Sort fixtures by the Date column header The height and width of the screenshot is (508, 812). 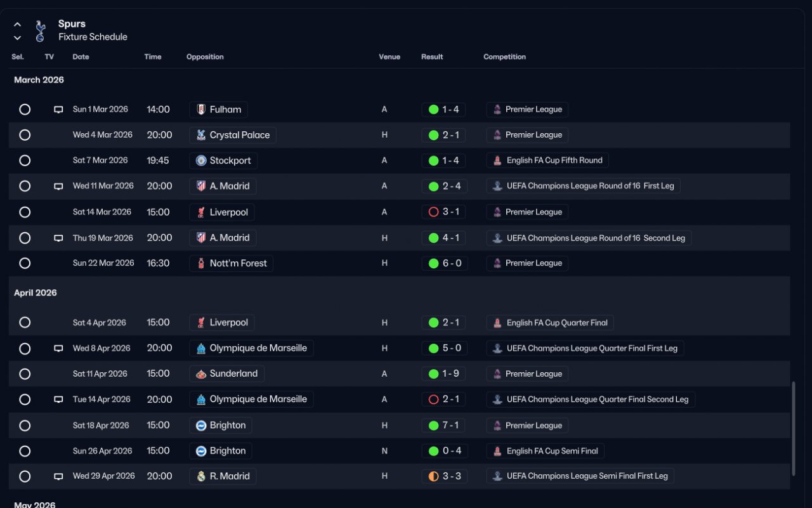coord(81,57)
